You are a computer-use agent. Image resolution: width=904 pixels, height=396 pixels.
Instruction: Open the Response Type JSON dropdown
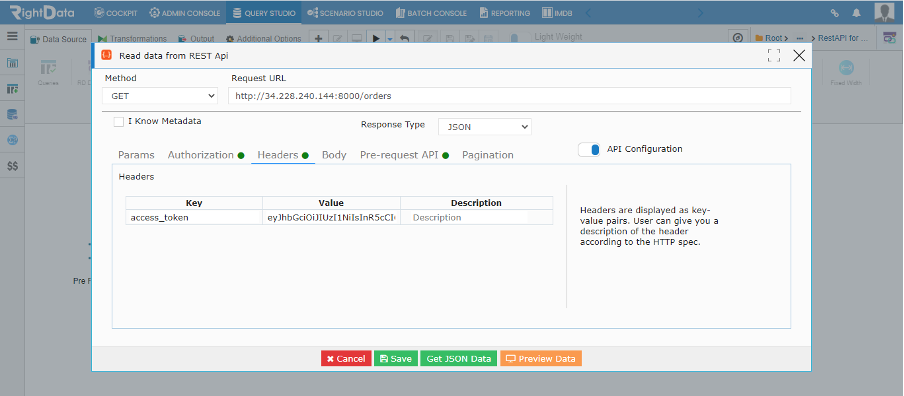pos(485,127)
